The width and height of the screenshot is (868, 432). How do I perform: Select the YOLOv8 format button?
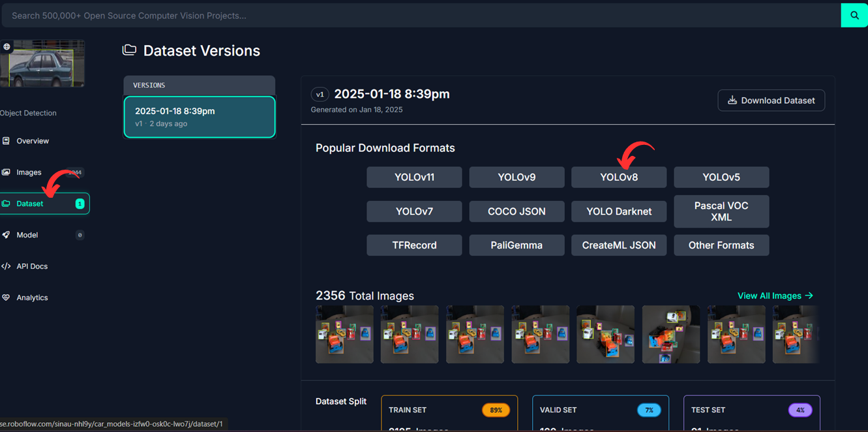click(619, 177)
